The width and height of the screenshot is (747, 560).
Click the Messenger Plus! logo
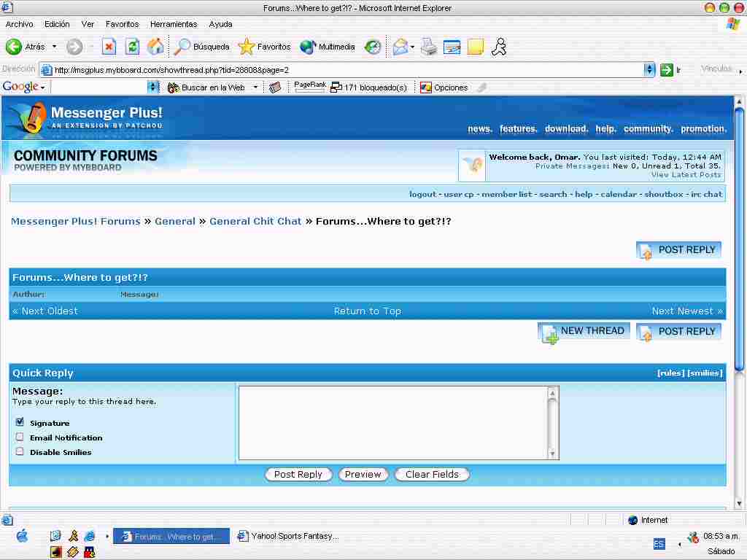(x=86, y=117)
